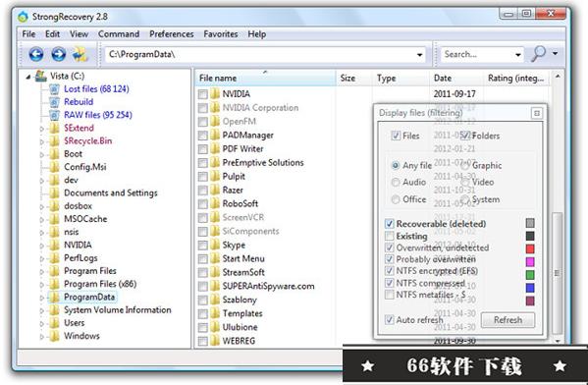The height and width of the screenshot is (385, 588).
Task: Click the green NTFS encrypted swatch
Action: click(530, 275)
